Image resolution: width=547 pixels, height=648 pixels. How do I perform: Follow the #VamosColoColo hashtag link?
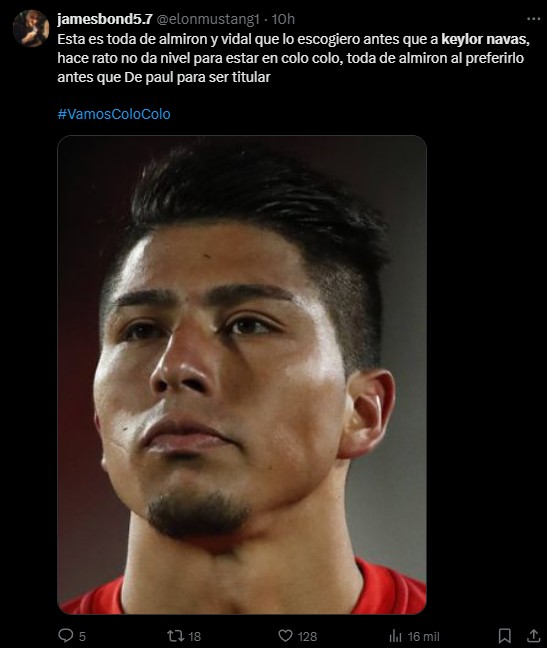(x=114, y=114)
